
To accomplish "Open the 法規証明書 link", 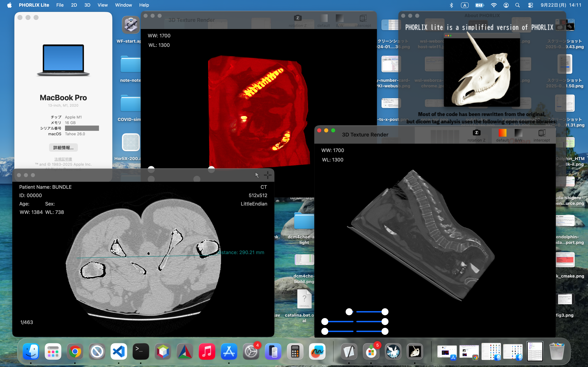I will (63, 159).
